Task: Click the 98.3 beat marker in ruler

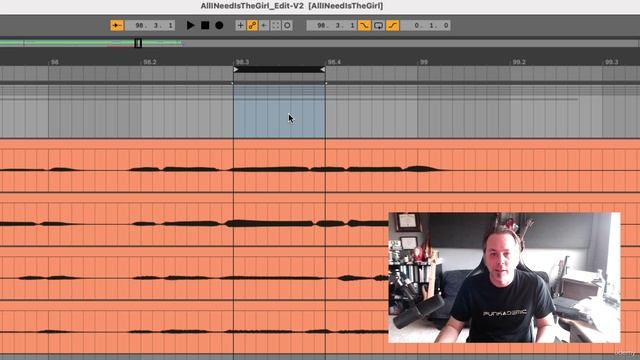Action: coord(242,62)
